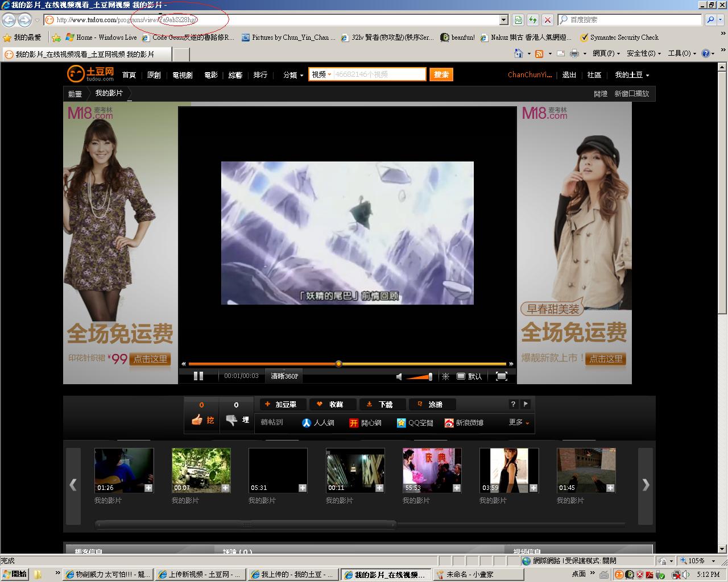Click the IE back arrow button
The height and width of the screenshot is (582, 728).
pyautogui.click(x=9, y=20)
